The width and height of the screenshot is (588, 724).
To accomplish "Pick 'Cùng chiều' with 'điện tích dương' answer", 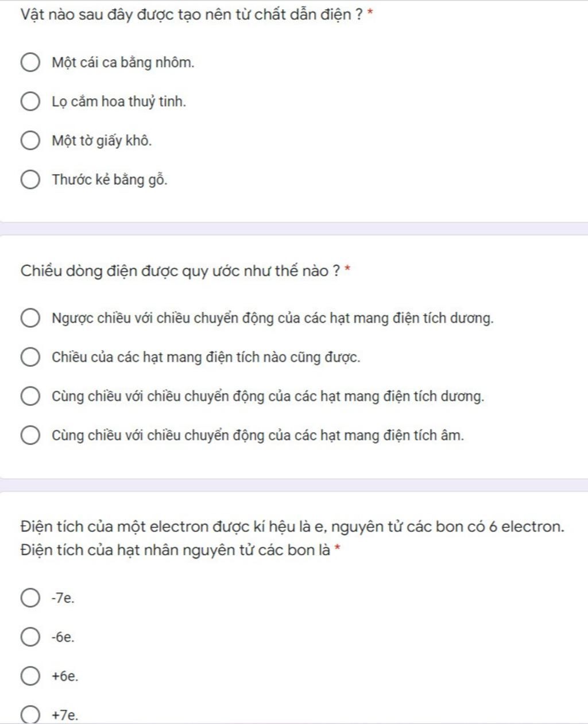I will click(x=30, y=396).
